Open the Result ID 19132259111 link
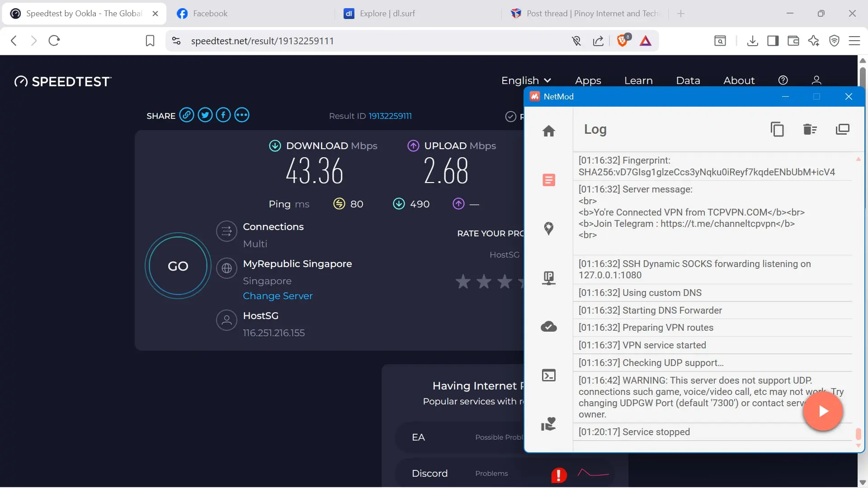868x488 pixels. pos(390,116)
